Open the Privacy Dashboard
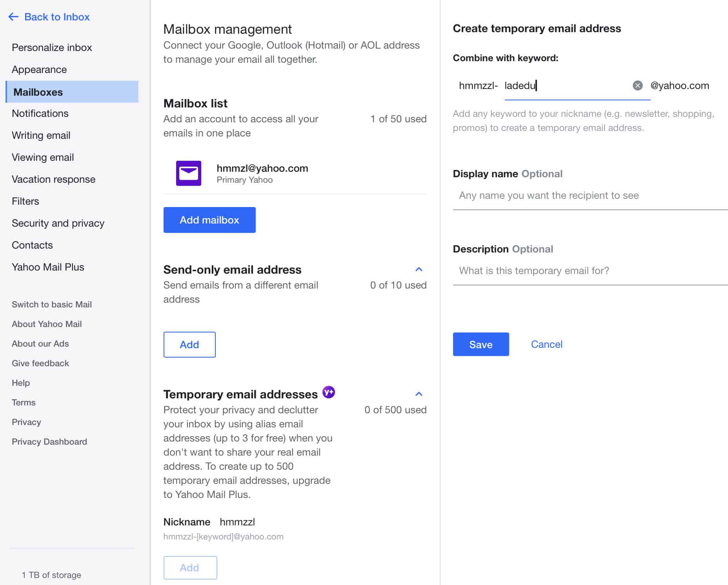Viewport: 728px width, 585px height. (x=49, y=441)
